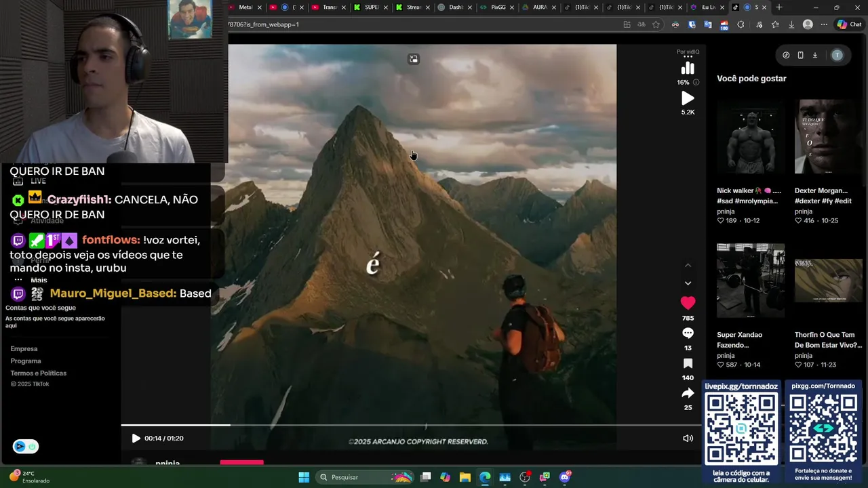Click Nick walker video author pninja

coord(726,211)
